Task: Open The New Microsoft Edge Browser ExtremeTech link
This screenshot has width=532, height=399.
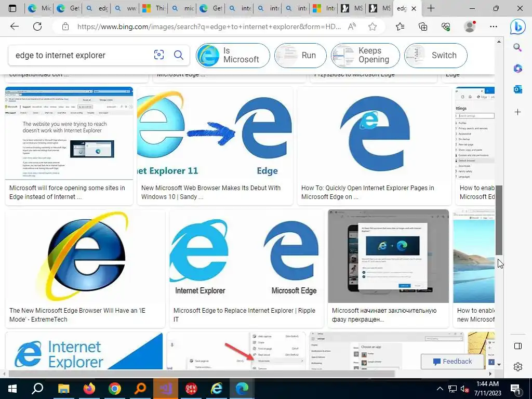Action: tap(77, 315)
